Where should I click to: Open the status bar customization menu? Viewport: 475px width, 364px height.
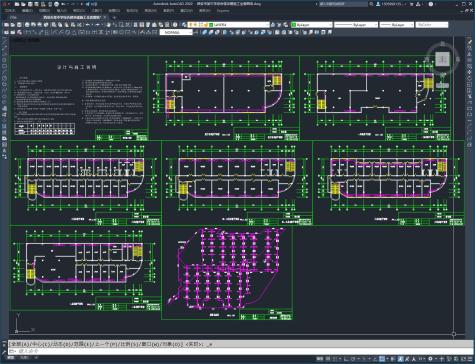(470, 359)
